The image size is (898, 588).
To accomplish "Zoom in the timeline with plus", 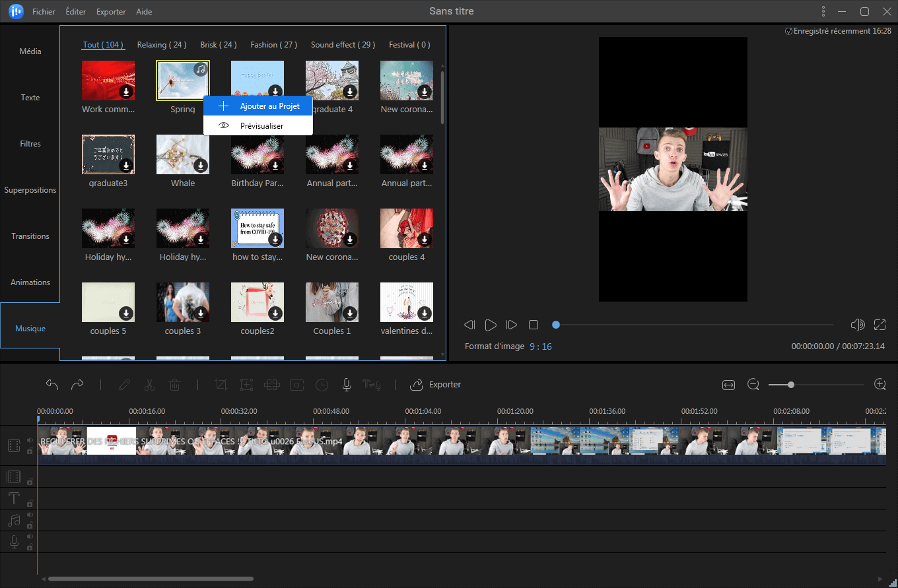I will pyautogui.click(x=880, y=384).
